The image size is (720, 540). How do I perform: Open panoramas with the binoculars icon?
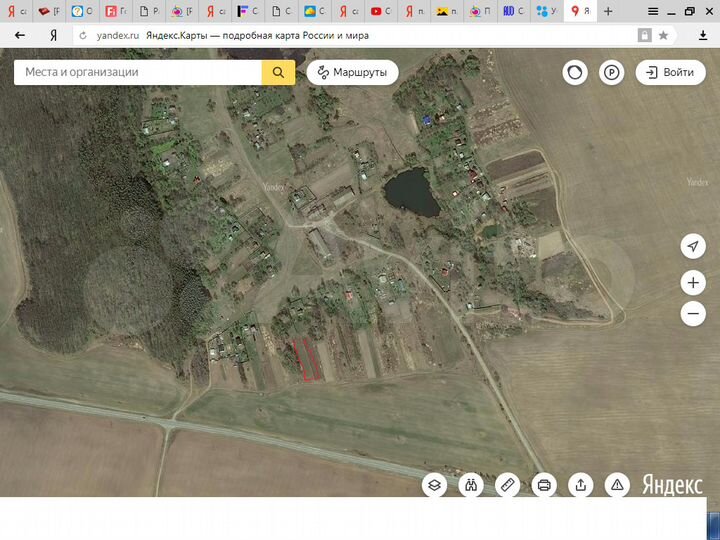point(471,485)
